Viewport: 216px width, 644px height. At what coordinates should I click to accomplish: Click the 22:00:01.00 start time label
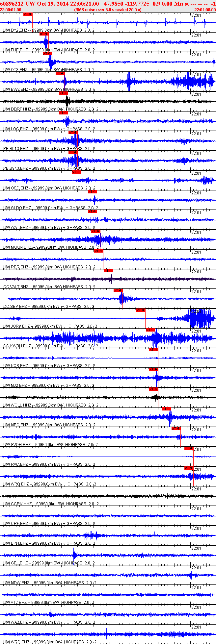pyautogui.click(x=11, y=10)
